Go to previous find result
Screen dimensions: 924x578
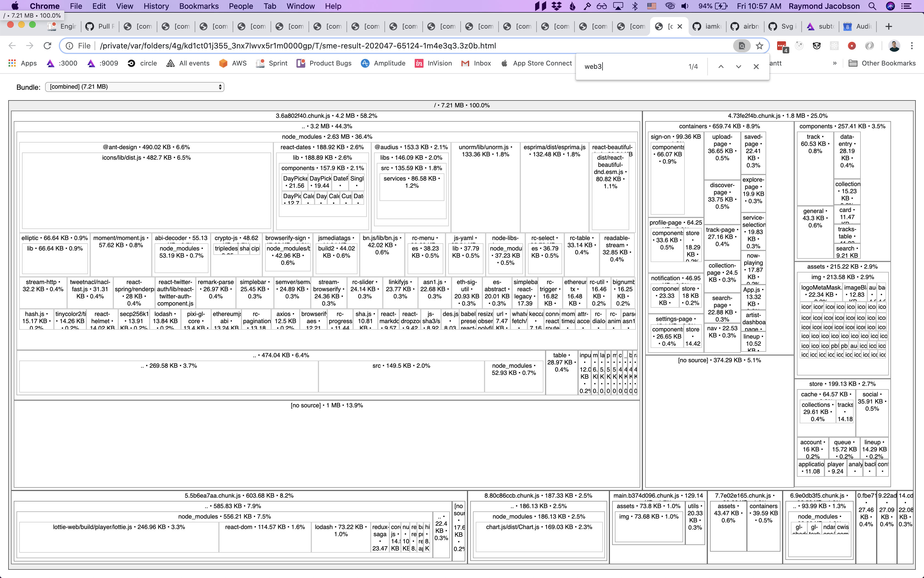(721, 67)
